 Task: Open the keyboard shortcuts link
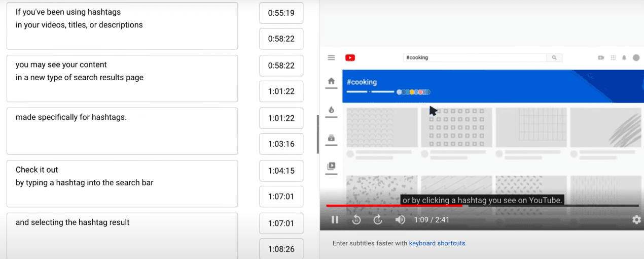click(437, 243)
